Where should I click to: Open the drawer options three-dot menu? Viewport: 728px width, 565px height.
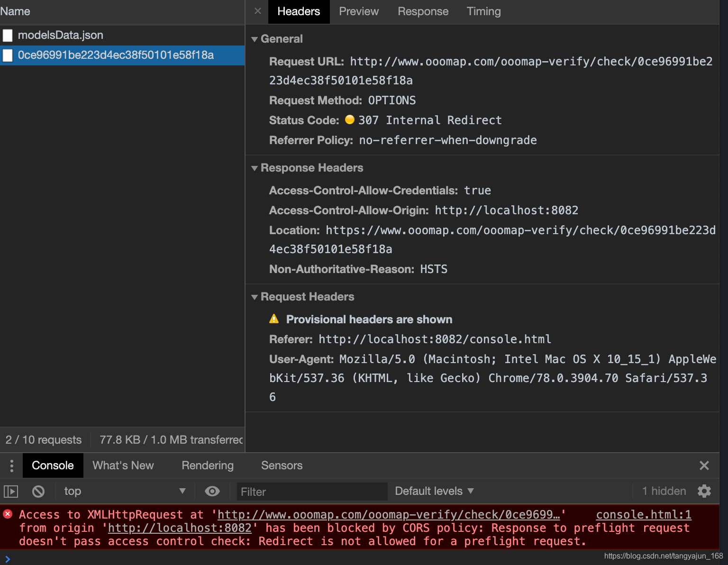pos(11,465)
